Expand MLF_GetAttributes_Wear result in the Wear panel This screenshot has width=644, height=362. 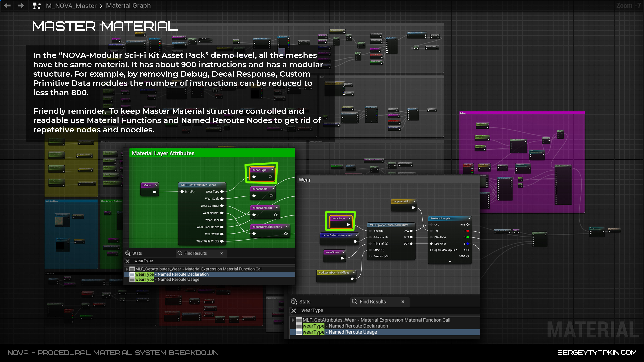[293, 320]
